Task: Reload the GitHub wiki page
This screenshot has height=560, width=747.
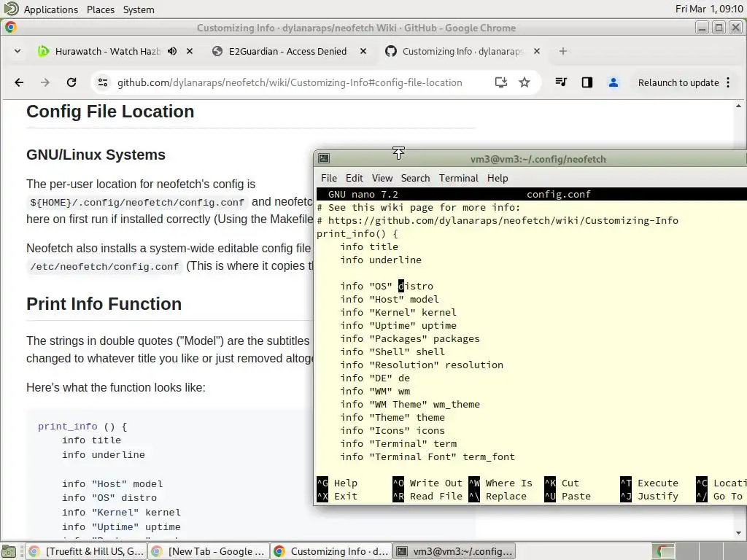Action: pos(71,82)
